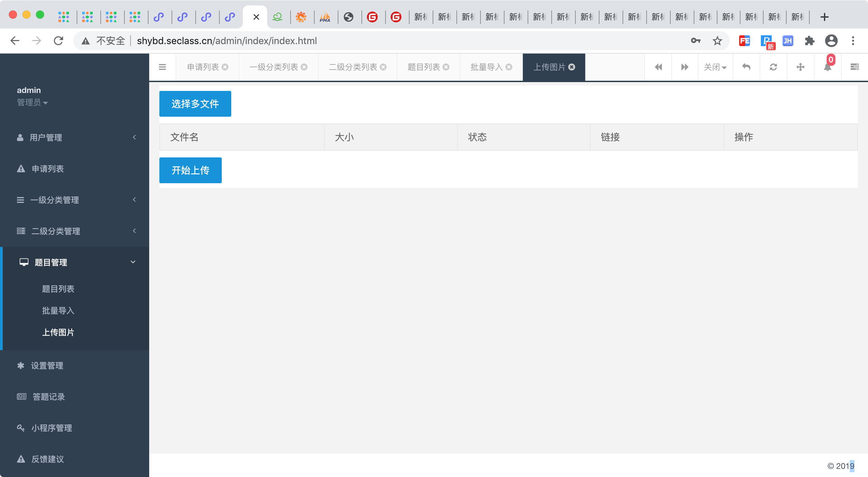Open the notification bell icon
Viewport: 868px width, 477px height.
[x=828, y=67]
